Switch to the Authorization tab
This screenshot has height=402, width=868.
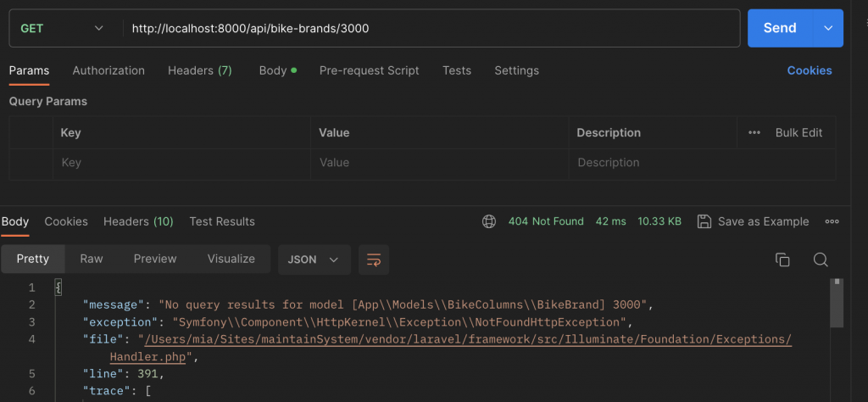tap(108, 70)
